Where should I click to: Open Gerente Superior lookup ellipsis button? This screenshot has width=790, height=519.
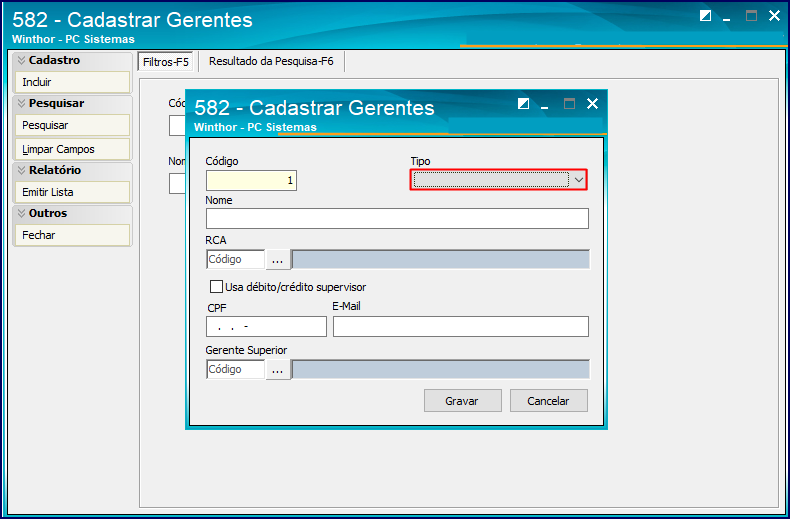[278, 369]
